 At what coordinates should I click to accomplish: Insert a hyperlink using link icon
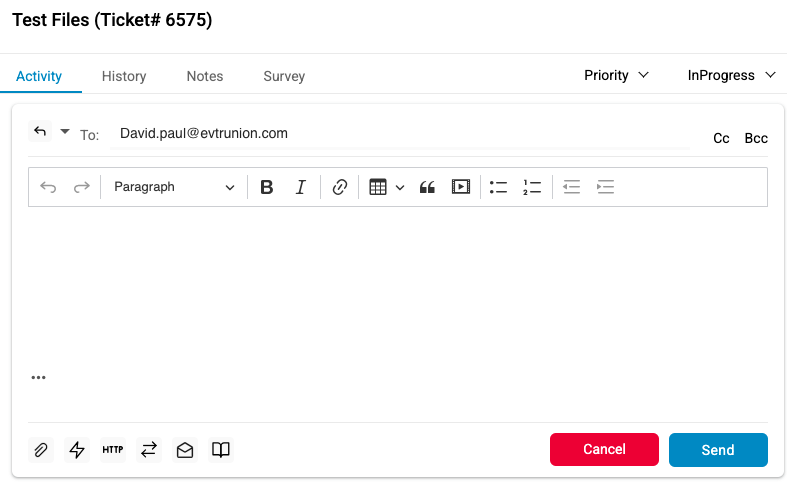click(x=339, y=187)
